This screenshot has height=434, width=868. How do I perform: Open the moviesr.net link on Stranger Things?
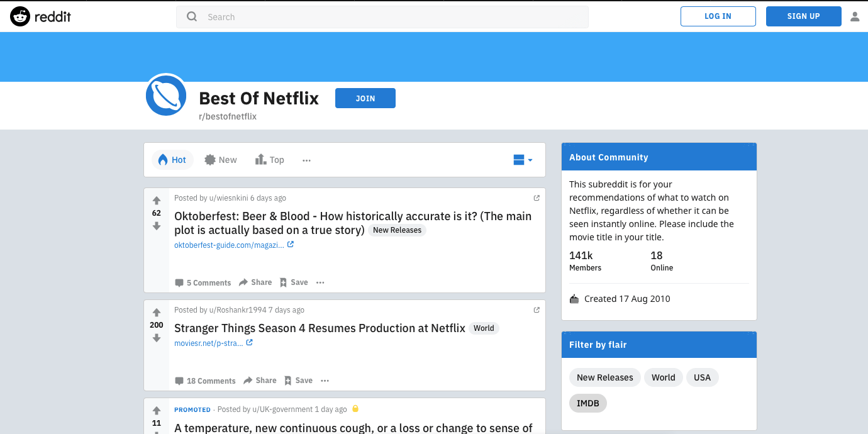click(209, 343)
